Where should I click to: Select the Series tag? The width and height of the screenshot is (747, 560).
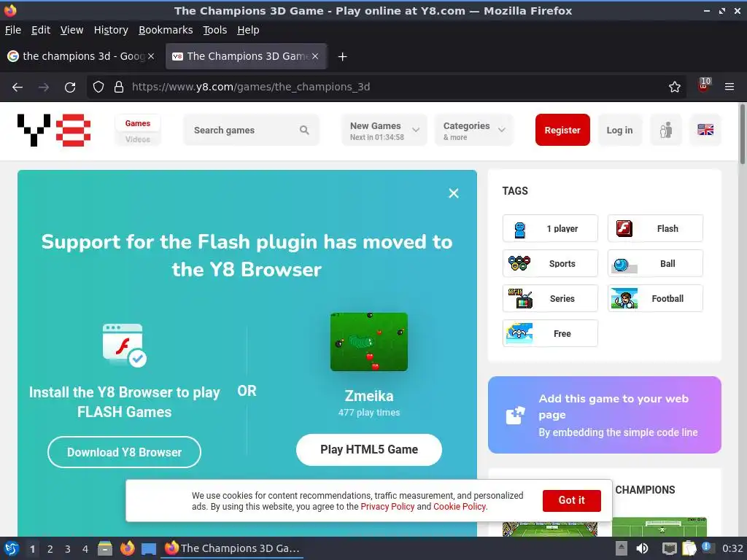click(550, 298)
